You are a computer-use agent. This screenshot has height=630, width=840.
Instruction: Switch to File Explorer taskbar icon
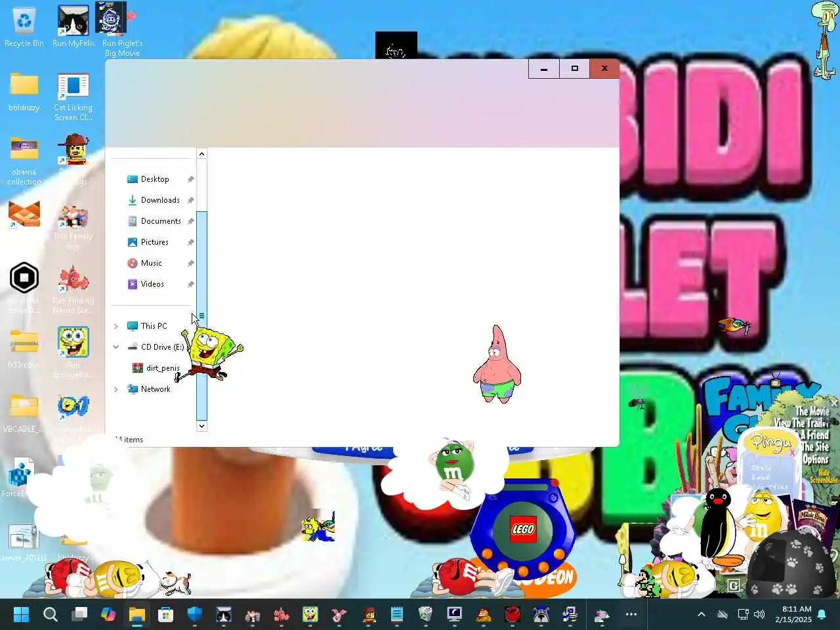pyautogui.click(x=137, y=614)
